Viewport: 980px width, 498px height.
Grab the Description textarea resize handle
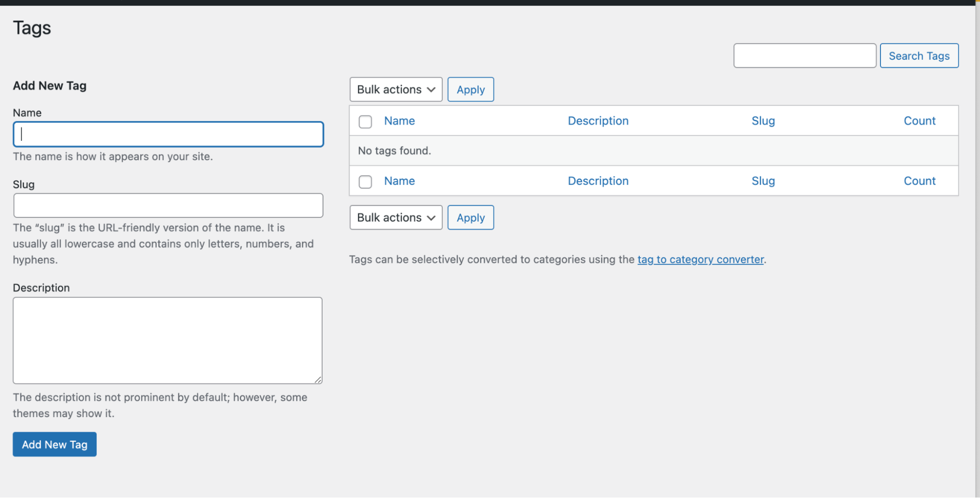pos(318,380)
